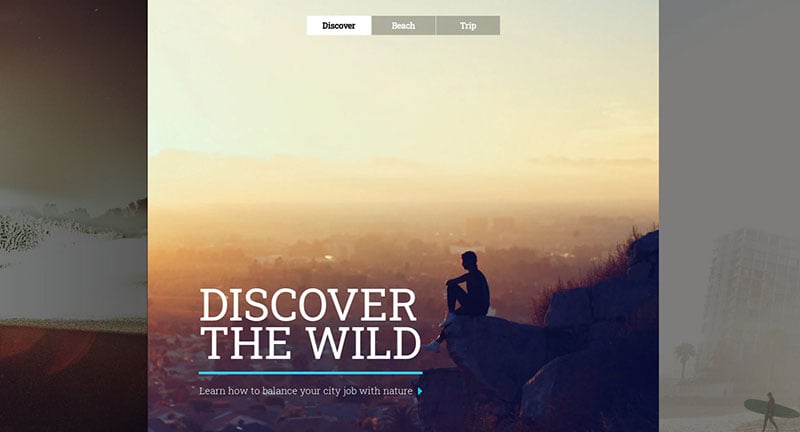Screen dimensions: 800x432
Task: Click the surfer carrying a green board
Action: [769, 410]
